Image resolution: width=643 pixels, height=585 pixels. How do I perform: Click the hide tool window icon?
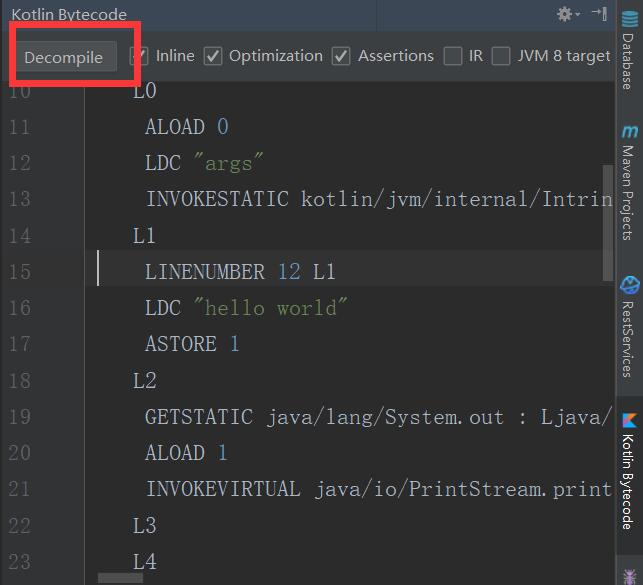coord(599,14)
